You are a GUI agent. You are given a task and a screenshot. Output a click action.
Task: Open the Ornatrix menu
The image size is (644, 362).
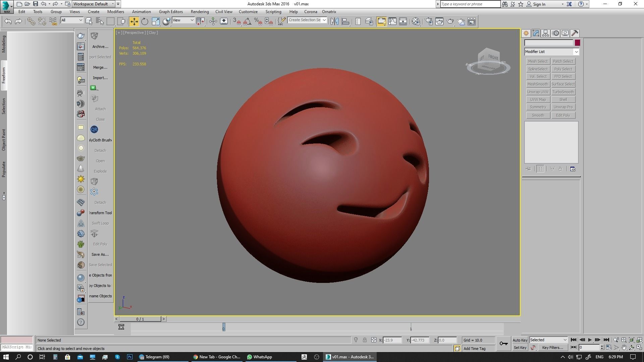pos(329,12)
